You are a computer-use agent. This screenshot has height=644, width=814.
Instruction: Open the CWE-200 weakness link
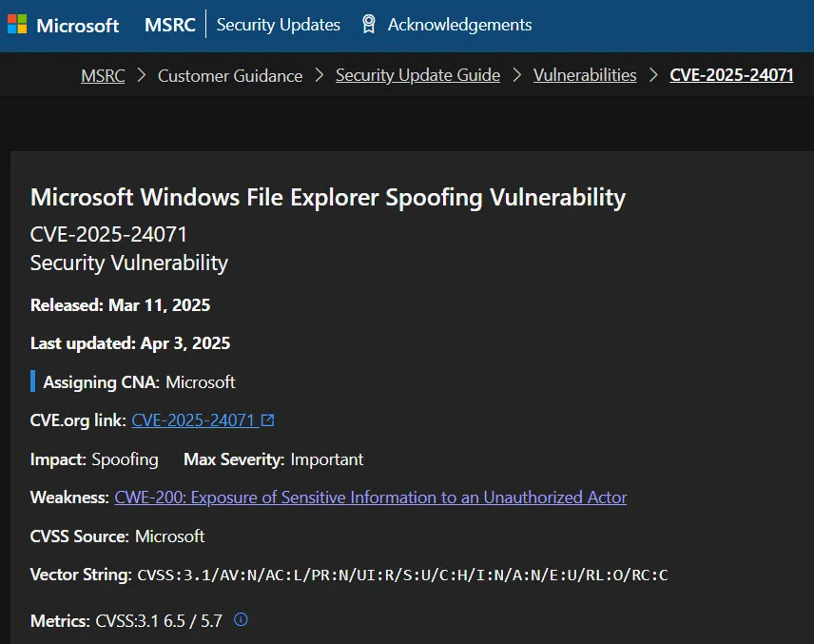click(x=370, y=497)
